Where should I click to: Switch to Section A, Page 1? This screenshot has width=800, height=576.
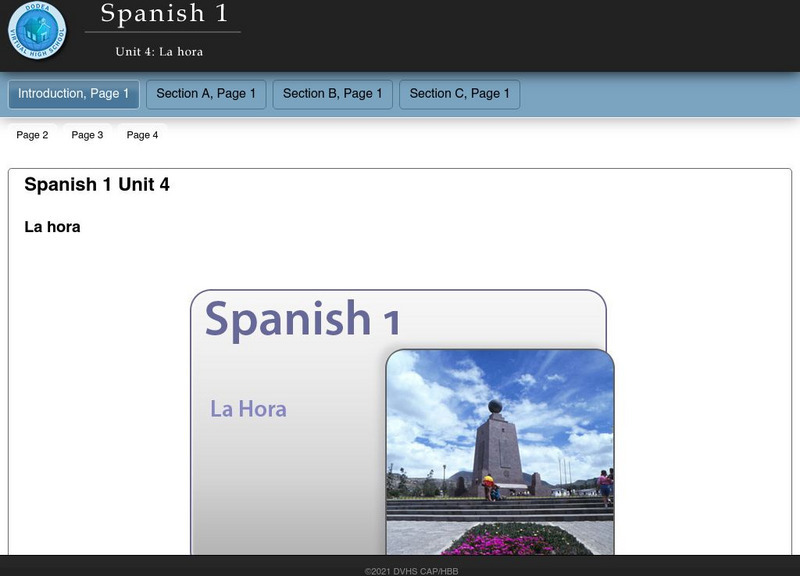(x=206, y=94)
